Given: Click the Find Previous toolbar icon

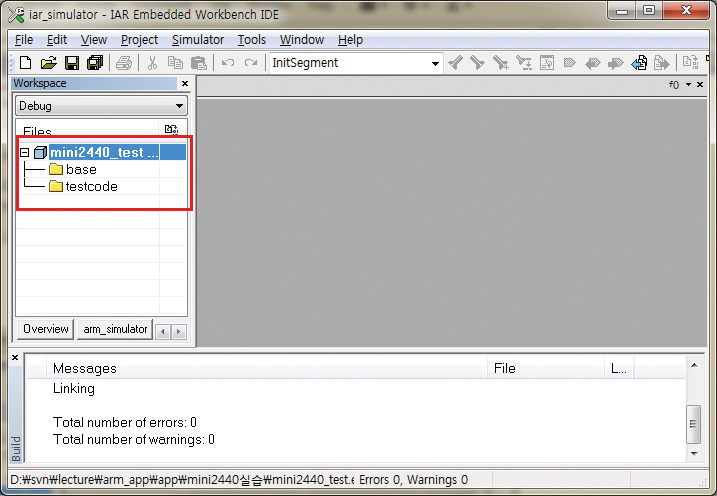Looking at the screenshot, I should point(455,63).
